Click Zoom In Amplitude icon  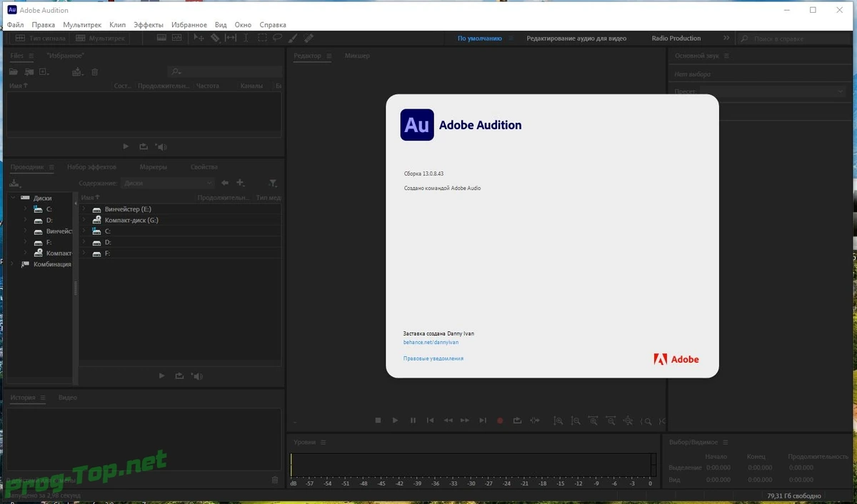click(x=558, y=421)
